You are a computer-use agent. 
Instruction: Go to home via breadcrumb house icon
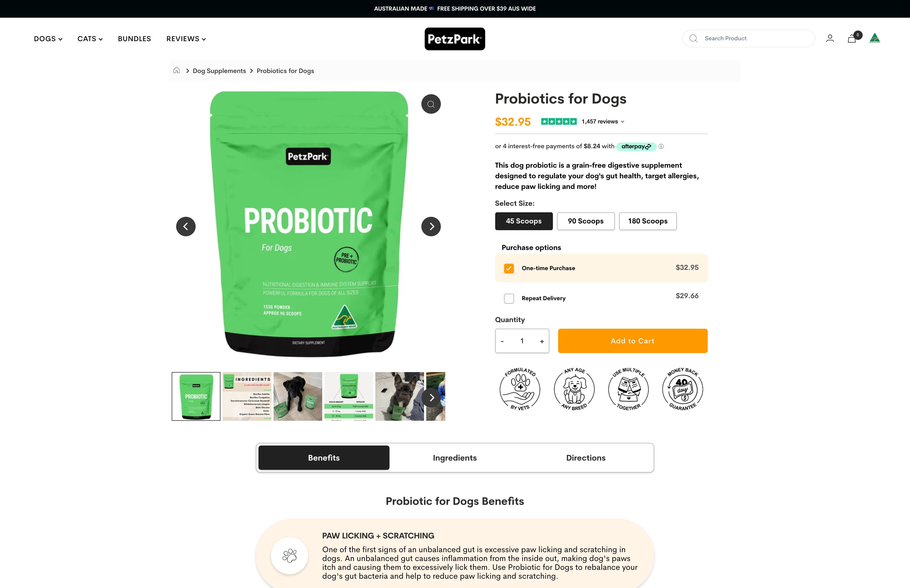point(176,70)
